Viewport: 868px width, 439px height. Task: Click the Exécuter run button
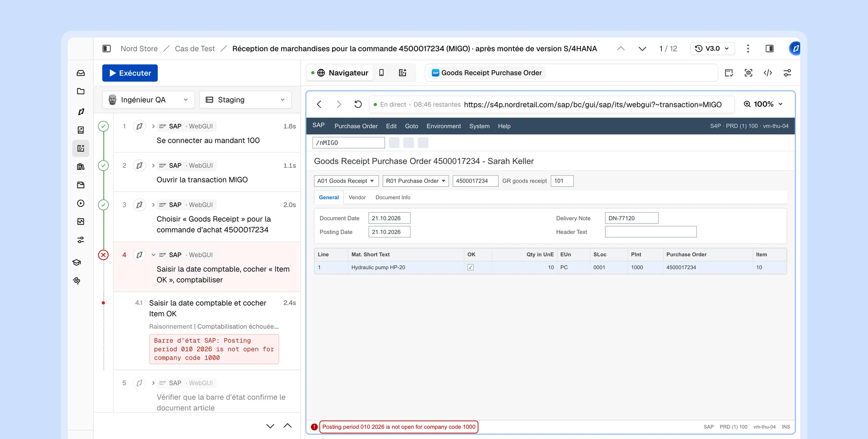130,73
